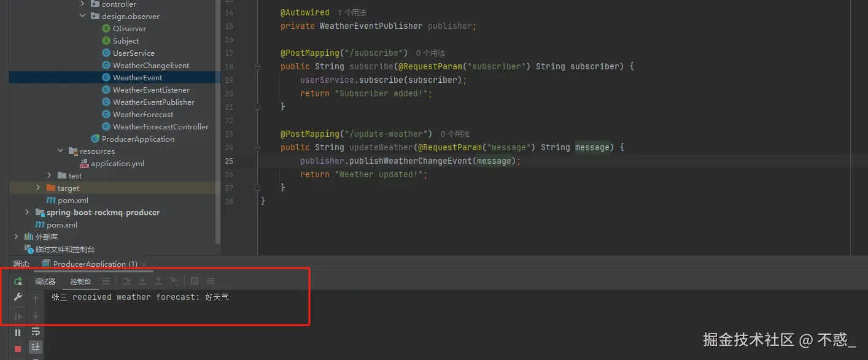Click the project tree vertical scrollbar
Viewport: 868px width, 360px height.
[x=218, y=123]
